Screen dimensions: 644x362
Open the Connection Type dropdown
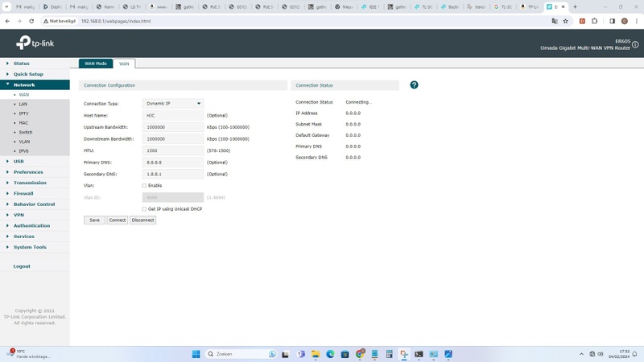click(x=173, y=104)
